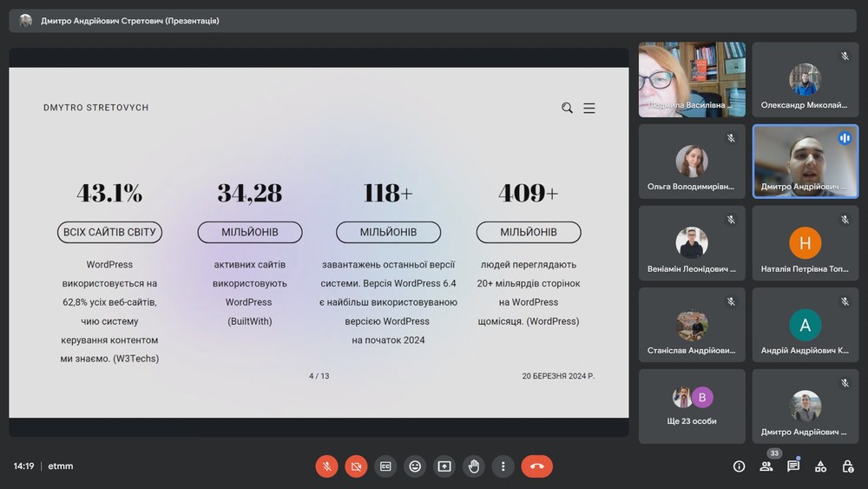Click the date 20 БЕРЕЗНЯ 2024 Р.
Image resolution: width=868 pixels, height=489 pixels.
[558, 376]
